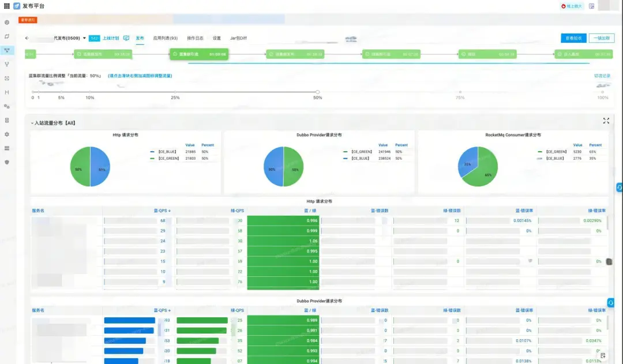
Task: Click the monitor icon next to 上线计划
Action: pyautogui.click(x=126, y=38)
